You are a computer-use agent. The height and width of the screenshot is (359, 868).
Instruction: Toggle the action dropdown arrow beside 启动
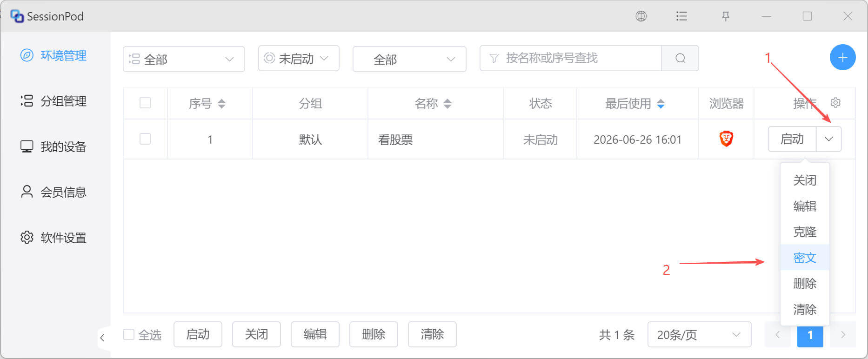tap(828, 139)
